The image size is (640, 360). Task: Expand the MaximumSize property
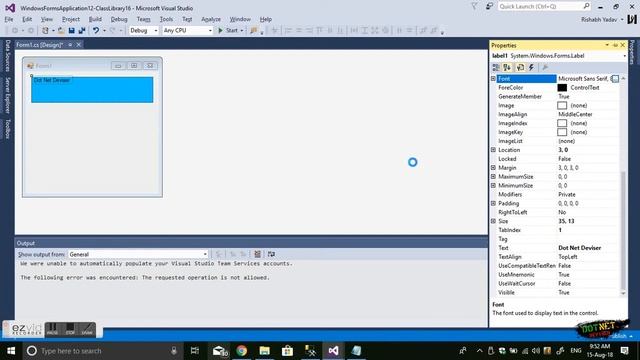(x=493, y=177)
